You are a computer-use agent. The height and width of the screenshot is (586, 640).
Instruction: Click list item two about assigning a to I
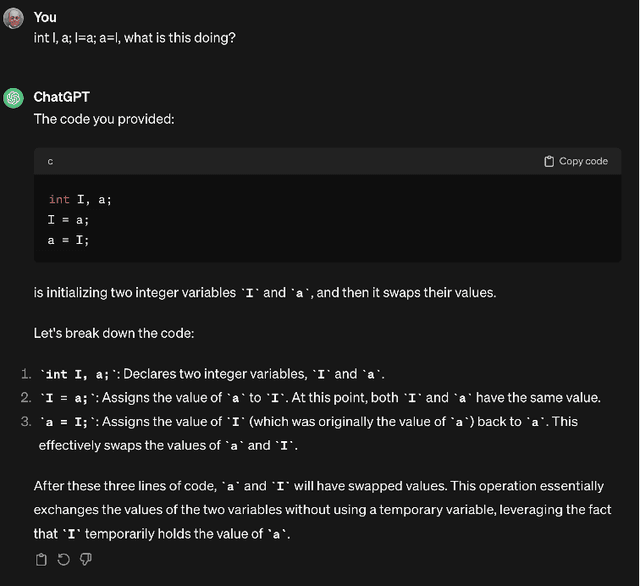[x=320, y=398]
